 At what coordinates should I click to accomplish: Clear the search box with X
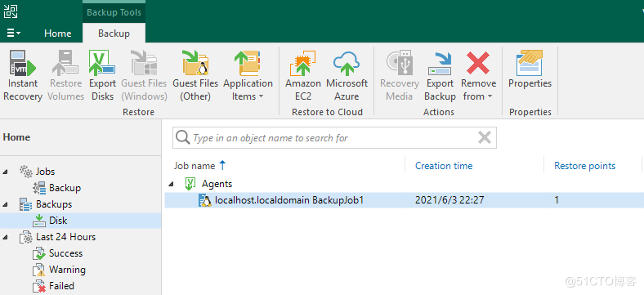pos(485,137)
